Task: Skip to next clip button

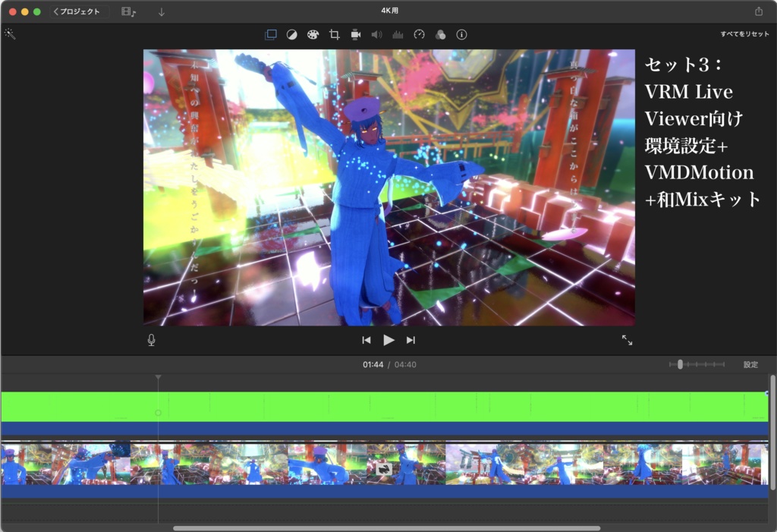Action: (411, 340)
